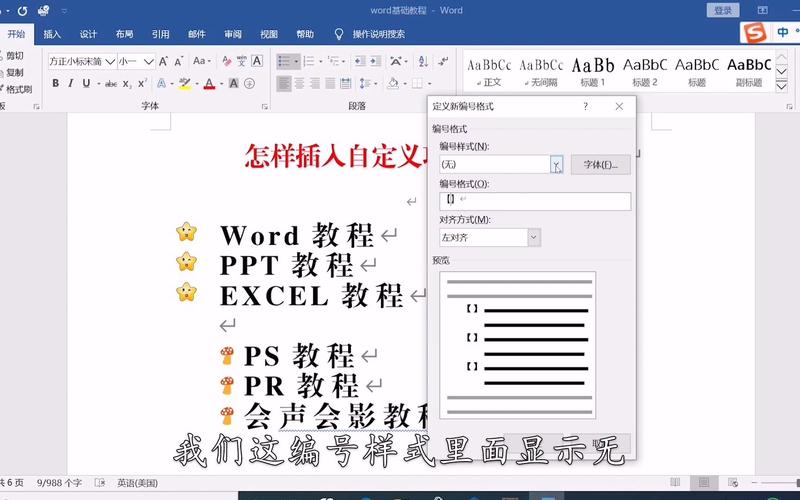Align paragraph to the right
Image resolution: width=800 pixels, height=500 pixels.
tap(315, 83)
